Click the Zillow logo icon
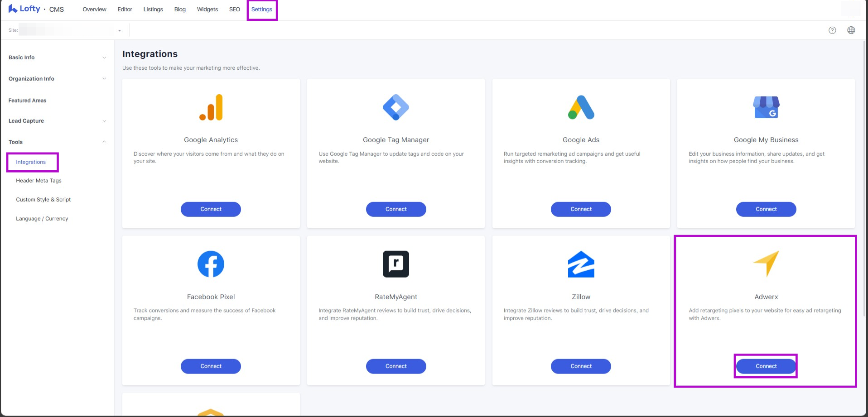 click(x=581, y=264)
